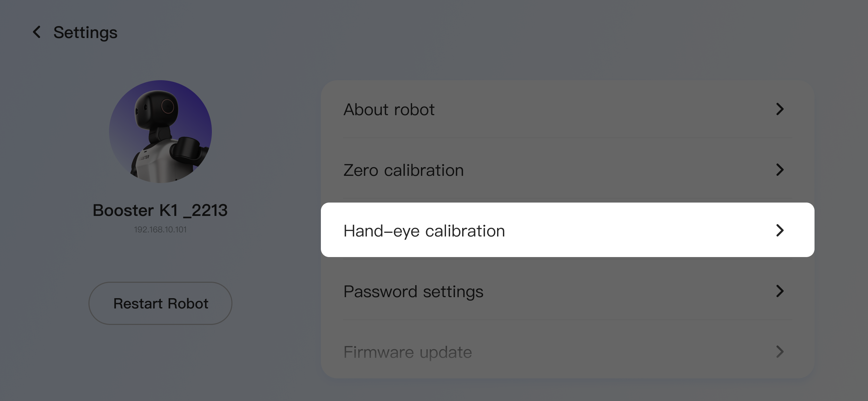Click the Zero calibration chevron arrow
The image size is (868, 401).
(780, 170)
